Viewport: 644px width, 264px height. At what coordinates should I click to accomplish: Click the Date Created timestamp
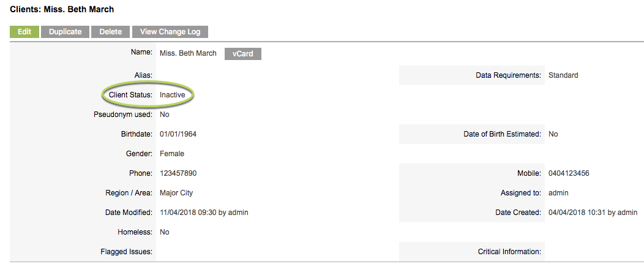point(593,213)
